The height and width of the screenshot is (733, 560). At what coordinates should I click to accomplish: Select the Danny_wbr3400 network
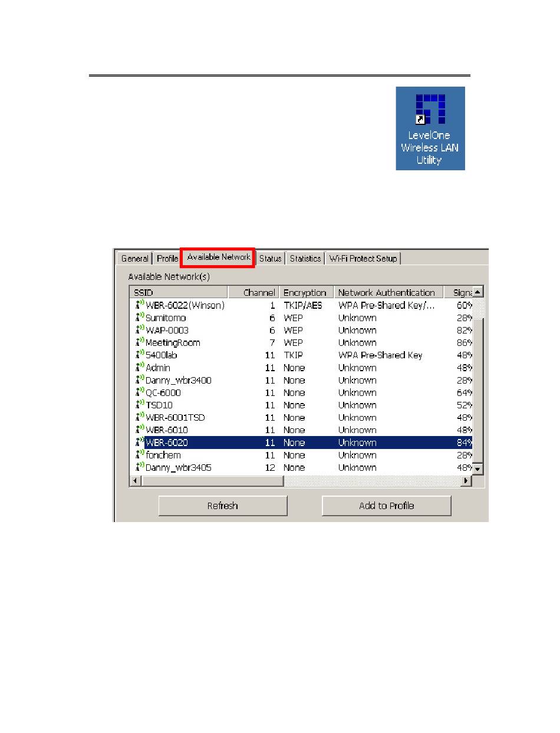point(178,380)
